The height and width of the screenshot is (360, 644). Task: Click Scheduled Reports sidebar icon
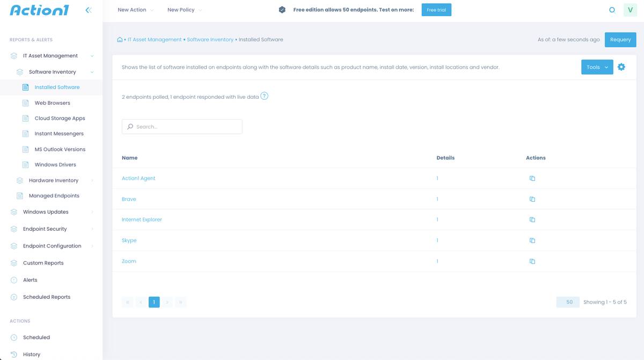(x=14, y=297)
